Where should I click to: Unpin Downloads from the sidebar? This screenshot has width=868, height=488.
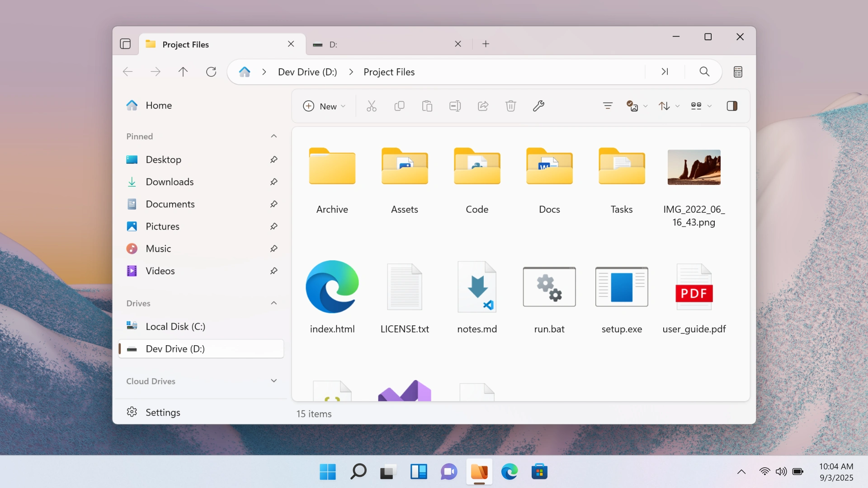click(274, 182)
